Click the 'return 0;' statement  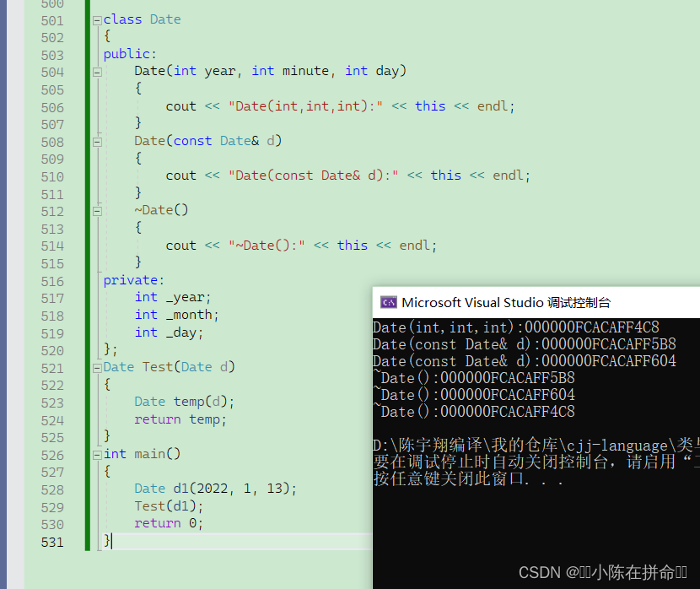170,523
